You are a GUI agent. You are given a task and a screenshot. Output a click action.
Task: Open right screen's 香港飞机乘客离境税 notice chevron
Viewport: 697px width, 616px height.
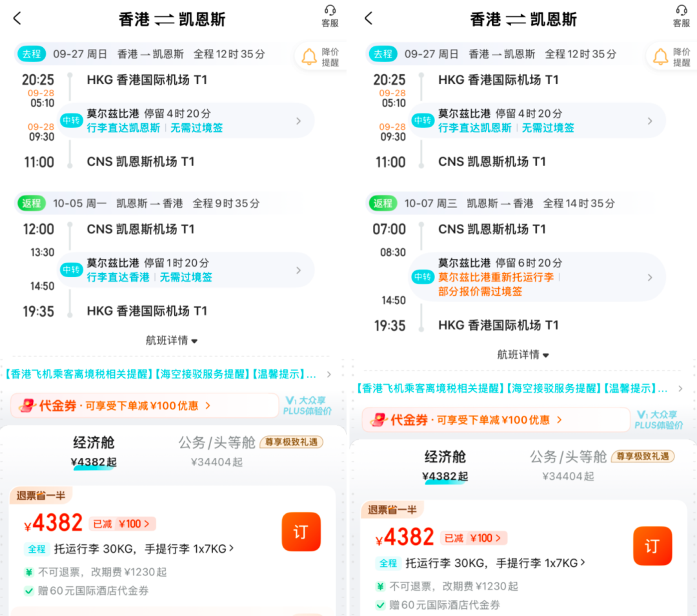[680, 389]
